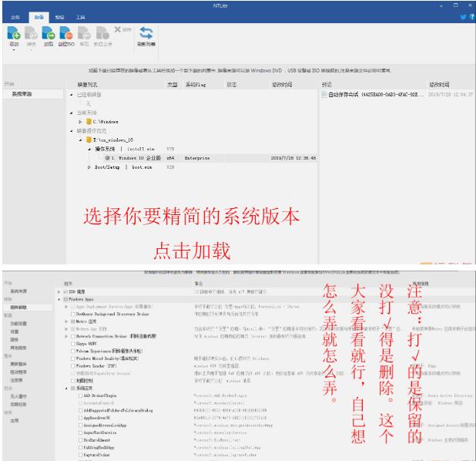Switch to the 预设 ribbon tab
Viewport: 476px width, 461px height.
click(59, 17)
